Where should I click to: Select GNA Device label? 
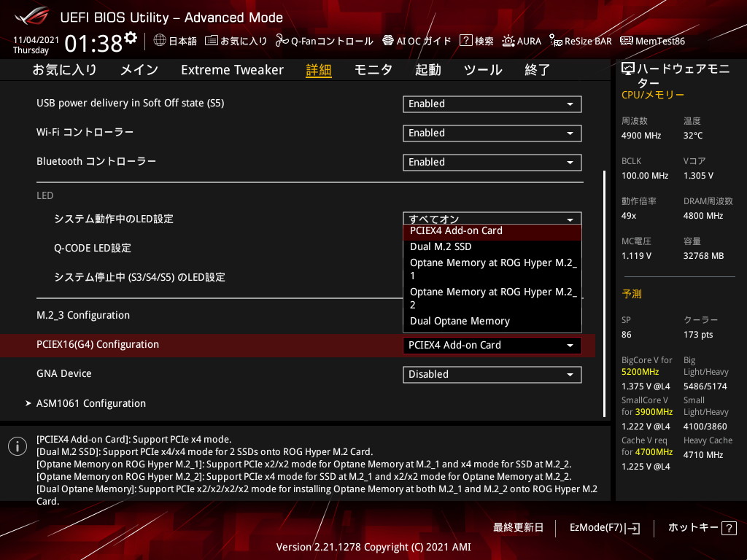(x=64, y=374)
